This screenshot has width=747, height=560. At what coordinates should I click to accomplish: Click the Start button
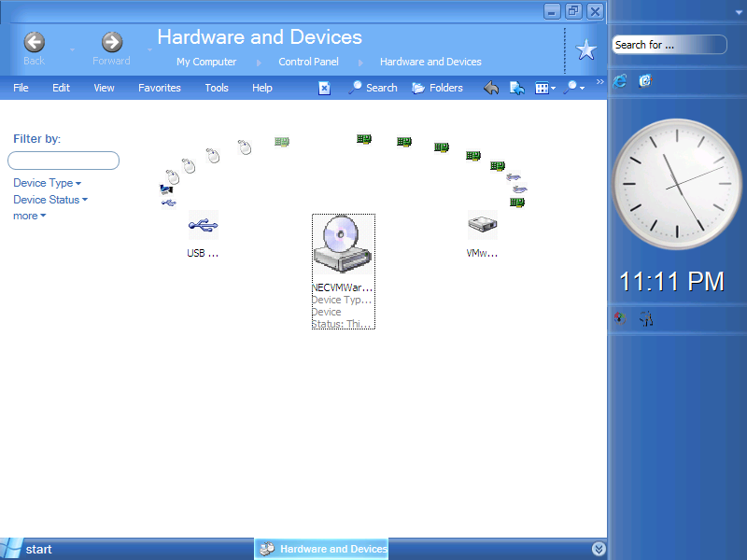coord(28,549)
